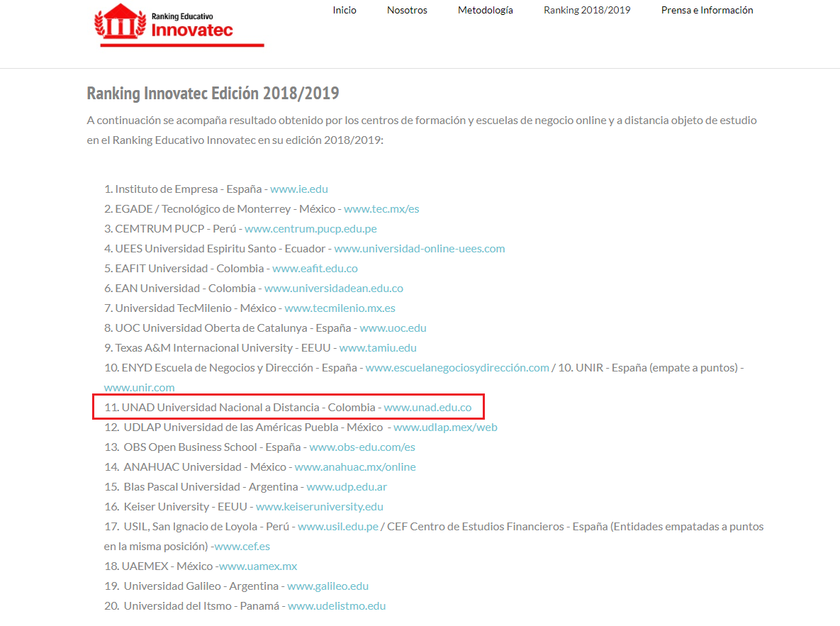Viewport: 840px width, 626px height.
Task: Visit the www.udlap.mex/web link
Action: click(445, 427)
